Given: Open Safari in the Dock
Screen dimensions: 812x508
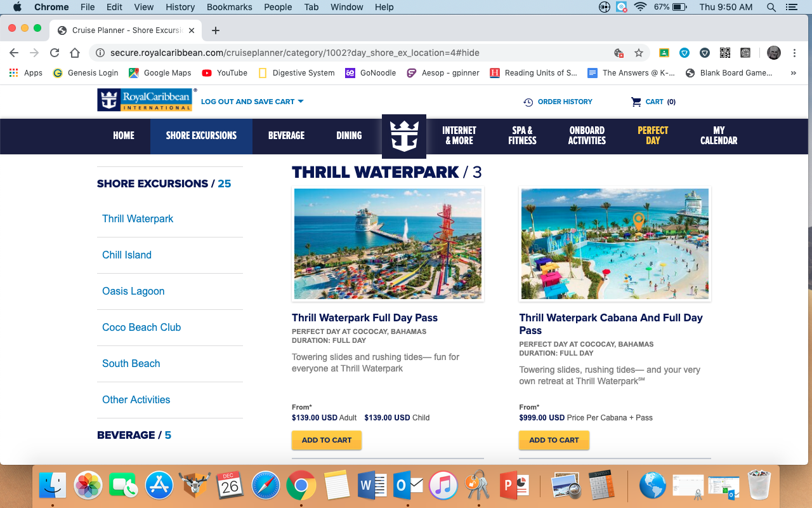Looking at the screenshot, I should pos(266,486).
